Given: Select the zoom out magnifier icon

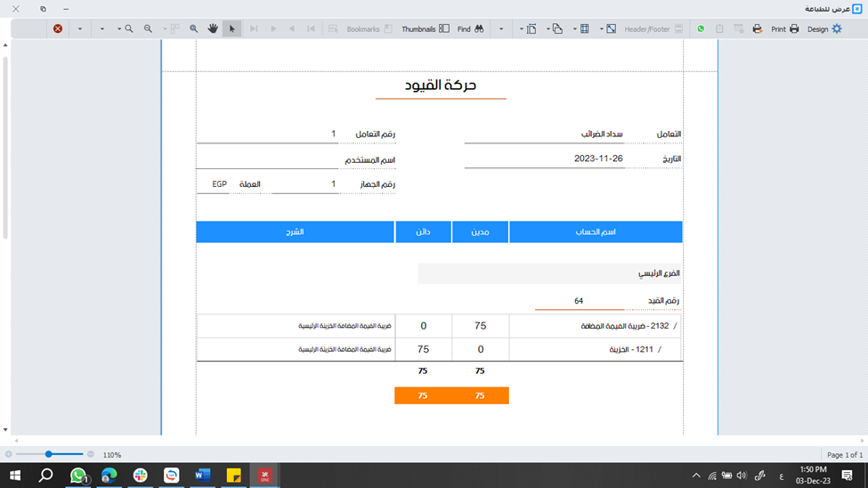Looking at the screenshot, I should coord(148,28).
